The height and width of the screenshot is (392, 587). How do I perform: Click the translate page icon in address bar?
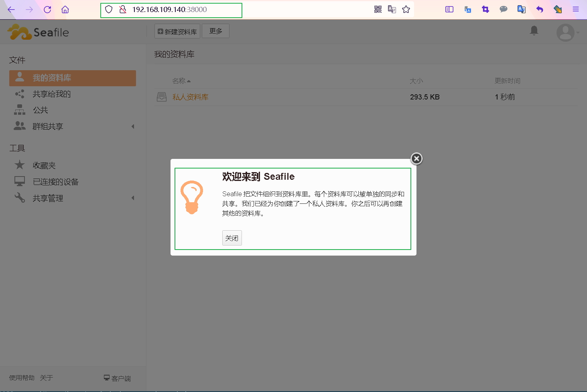(x=392, y=9)
